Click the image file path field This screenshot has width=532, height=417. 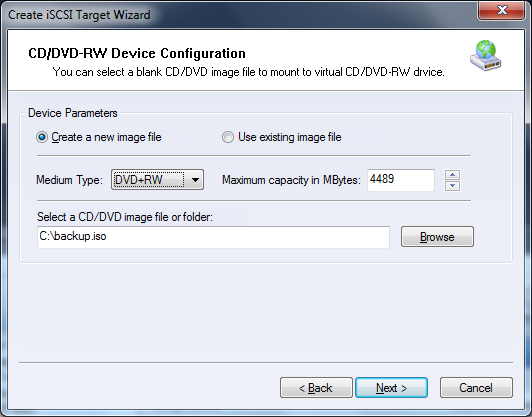(213, 237)
